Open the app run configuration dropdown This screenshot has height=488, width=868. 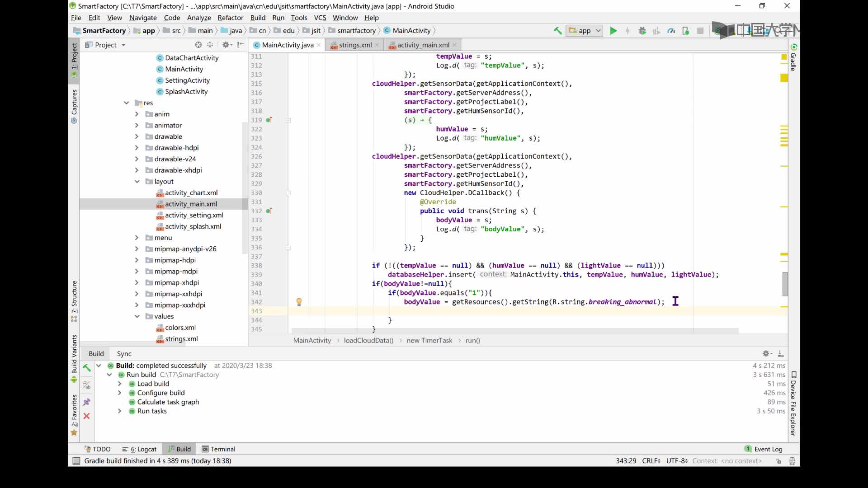coord(585,31)
